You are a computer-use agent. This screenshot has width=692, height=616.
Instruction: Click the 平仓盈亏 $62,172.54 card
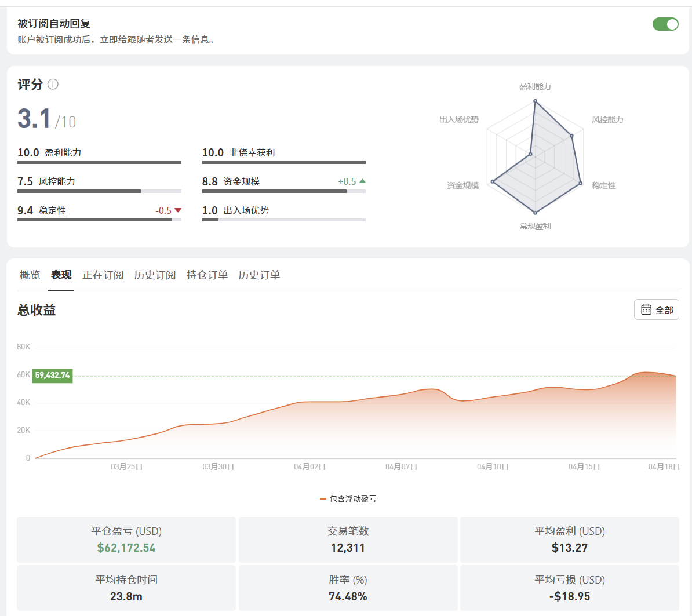(x=126, y=540)
